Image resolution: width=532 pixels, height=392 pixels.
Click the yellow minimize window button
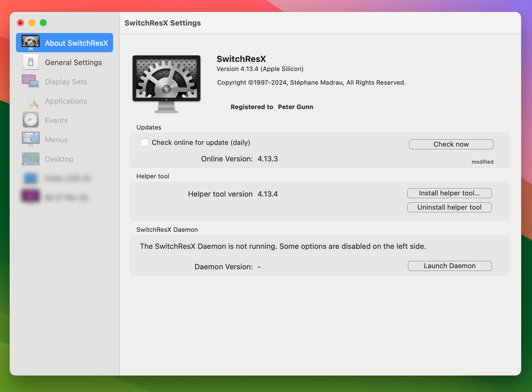pos(32,23)
